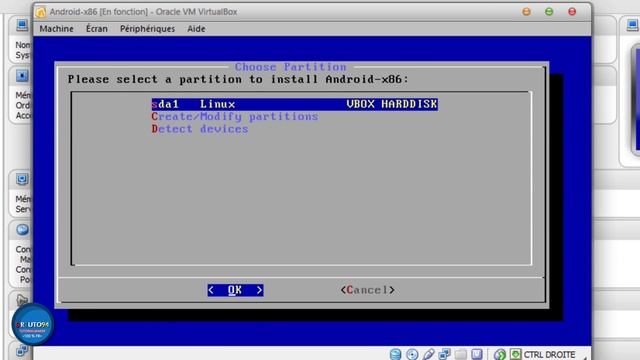Click the USB devices status icon
This screenshot has height=360, width=640.
[428, 354]
